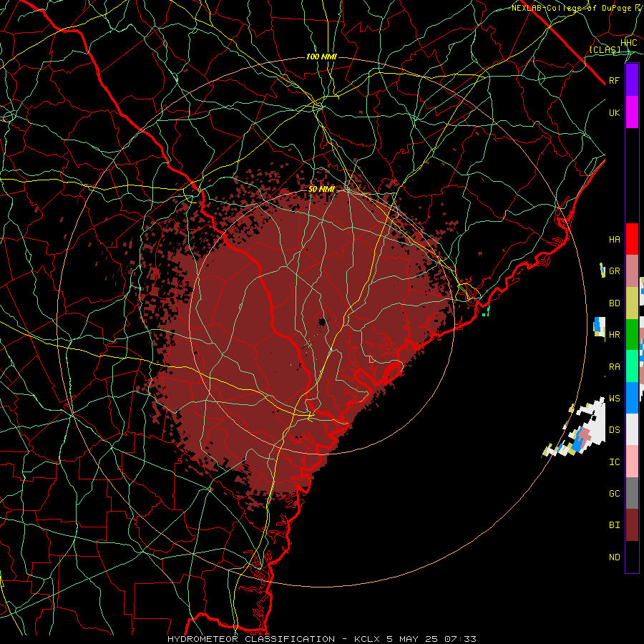Viewport: 644px width, 644px height.
Task: Click the magenta UK legend color swatch
Action: pos(632,112)
